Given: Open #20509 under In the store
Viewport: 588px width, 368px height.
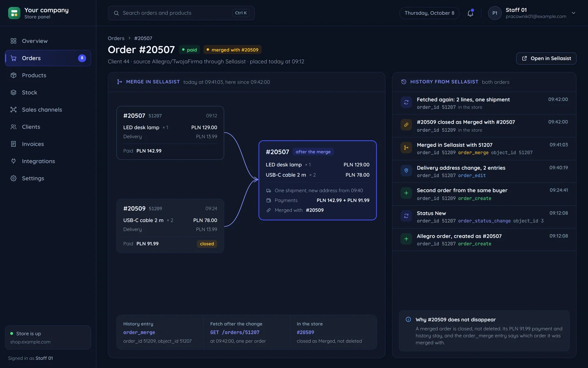Looking at the screenshot, I should tap(305, 332).
